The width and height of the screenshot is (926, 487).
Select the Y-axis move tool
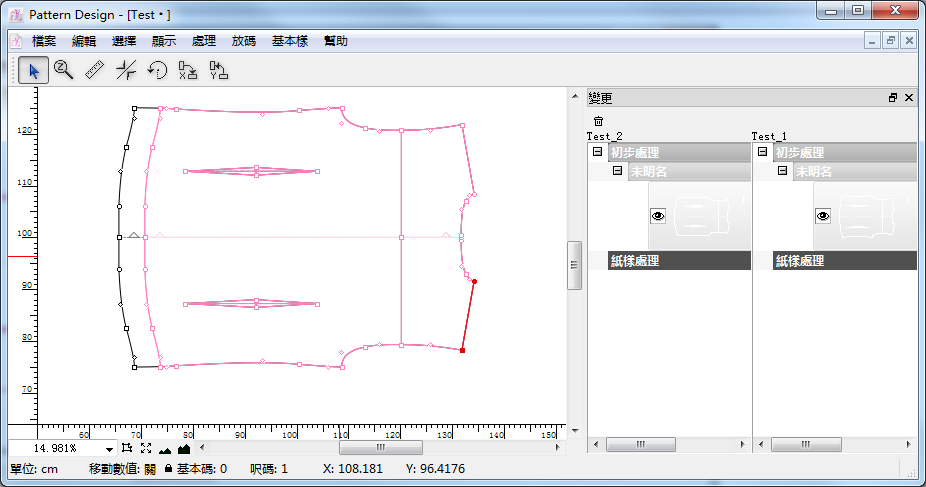(219, 70)
